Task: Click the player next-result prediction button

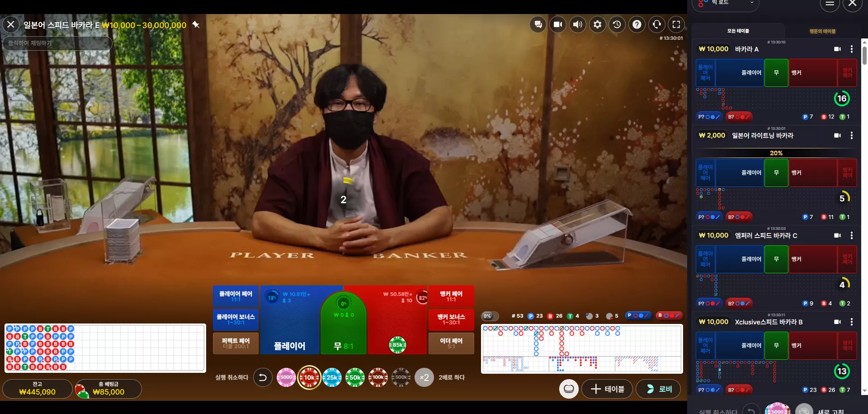Action: [638, 316]
